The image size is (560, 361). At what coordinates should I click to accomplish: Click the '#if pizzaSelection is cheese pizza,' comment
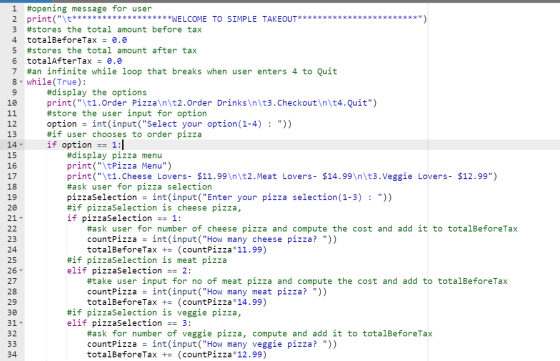pos(154,207)
